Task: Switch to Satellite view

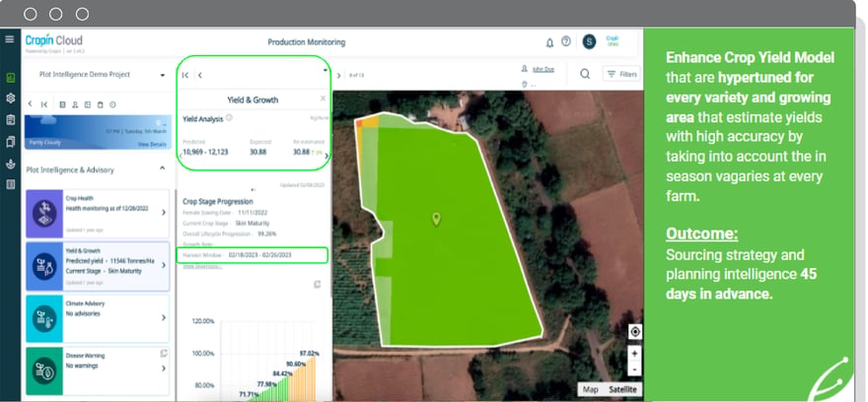Action: (x=622, y=389)
